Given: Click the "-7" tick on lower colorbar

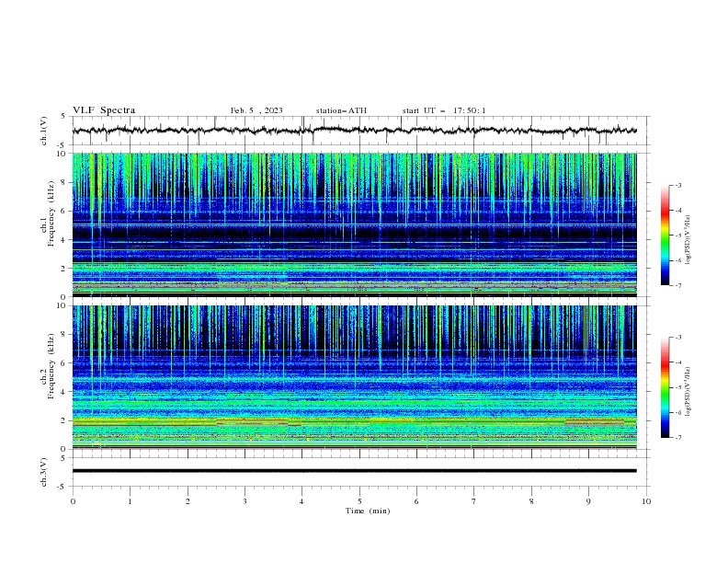Looking at the screenshot, I should (677, 437).
